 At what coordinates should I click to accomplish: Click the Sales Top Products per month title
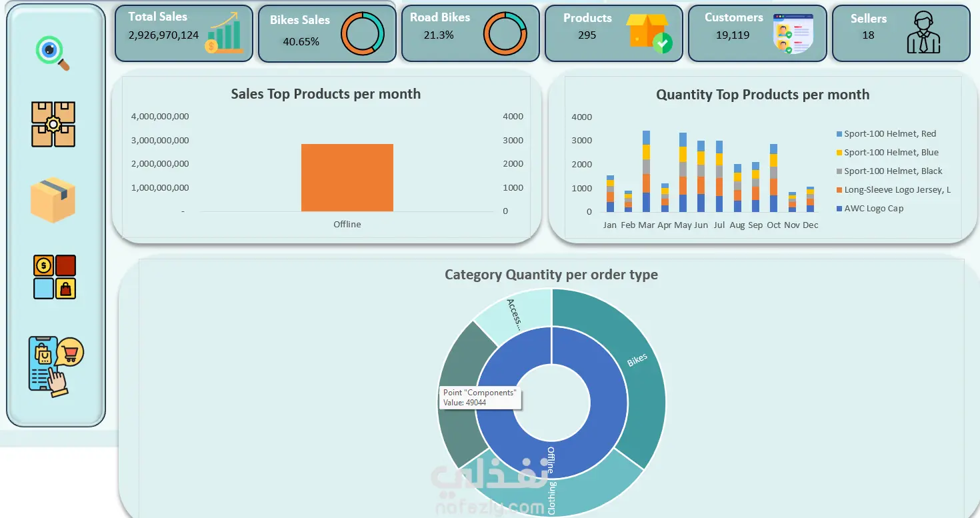pos(326,94)
